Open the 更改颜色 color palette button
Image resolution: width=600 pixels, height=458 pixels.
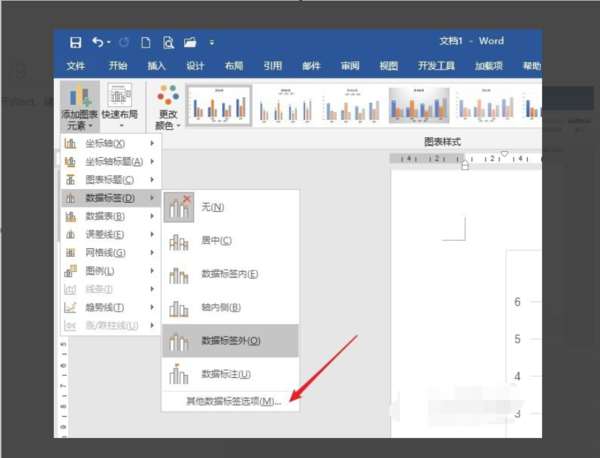(x=168, y=107)
